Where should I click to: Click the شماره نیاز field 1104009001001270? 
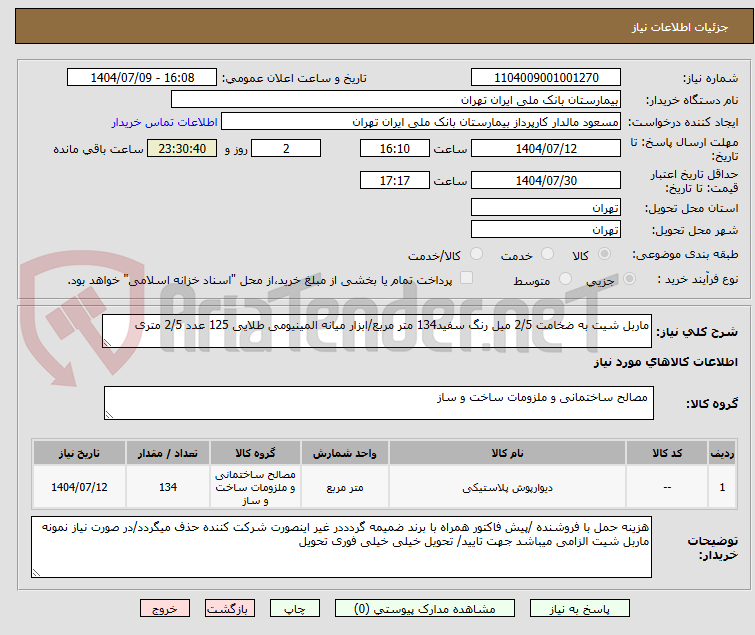tap(546, 78)
